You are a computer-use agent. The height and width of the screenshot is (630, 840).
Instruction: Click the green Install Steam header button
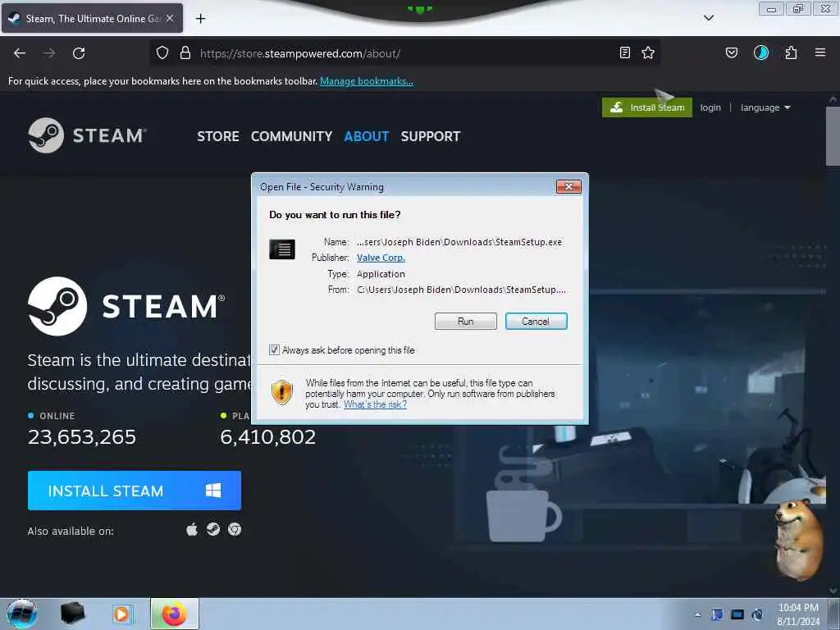(647, 107)
